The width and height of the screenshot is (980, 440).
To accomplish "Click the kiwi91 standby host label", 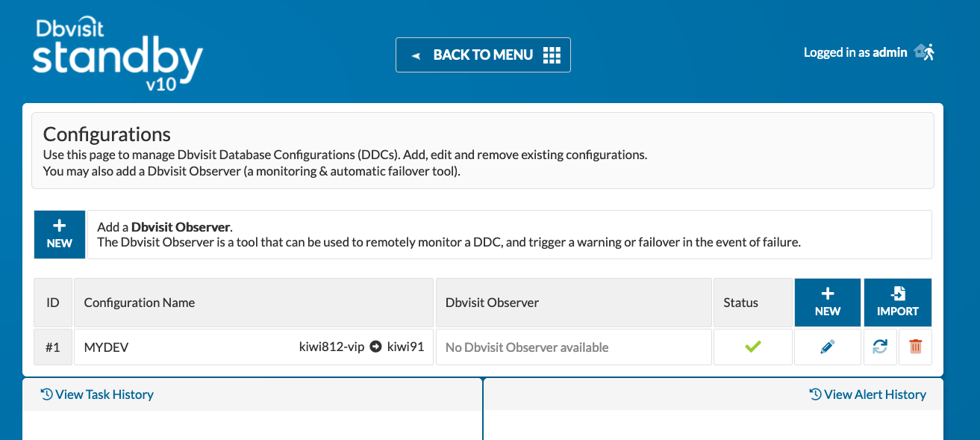I will tap(405, 347).
